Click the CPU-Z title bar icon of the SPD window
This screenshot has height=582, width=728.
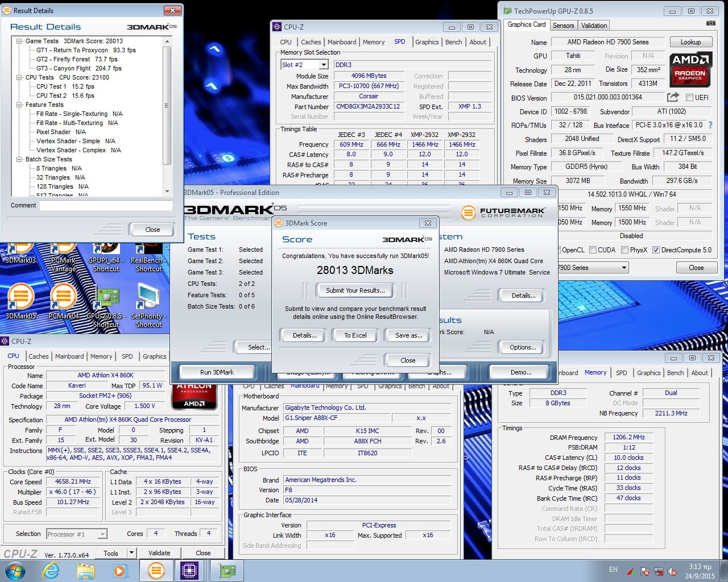click(277, 27)
